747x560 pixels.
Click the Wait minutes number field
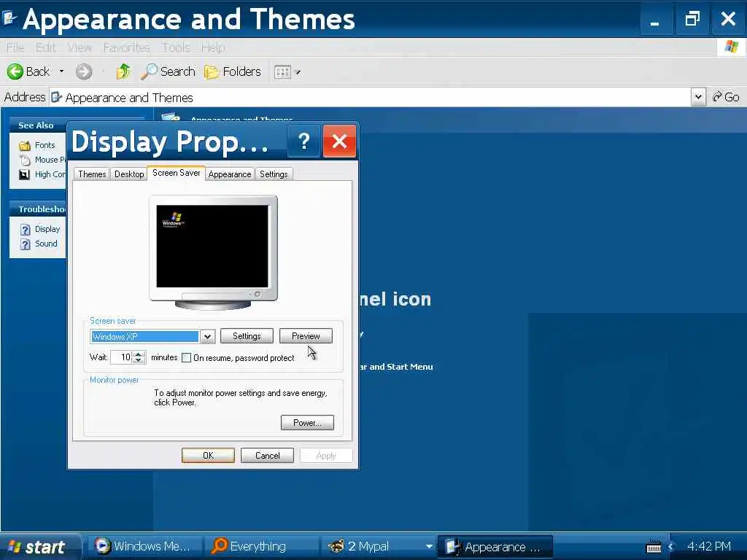[122, 357]
